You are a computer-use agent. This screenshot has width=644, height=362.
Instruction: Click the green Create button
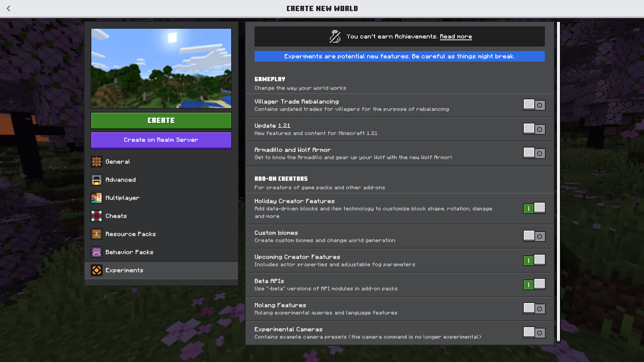pyautogui.click(x=161, y=121)
